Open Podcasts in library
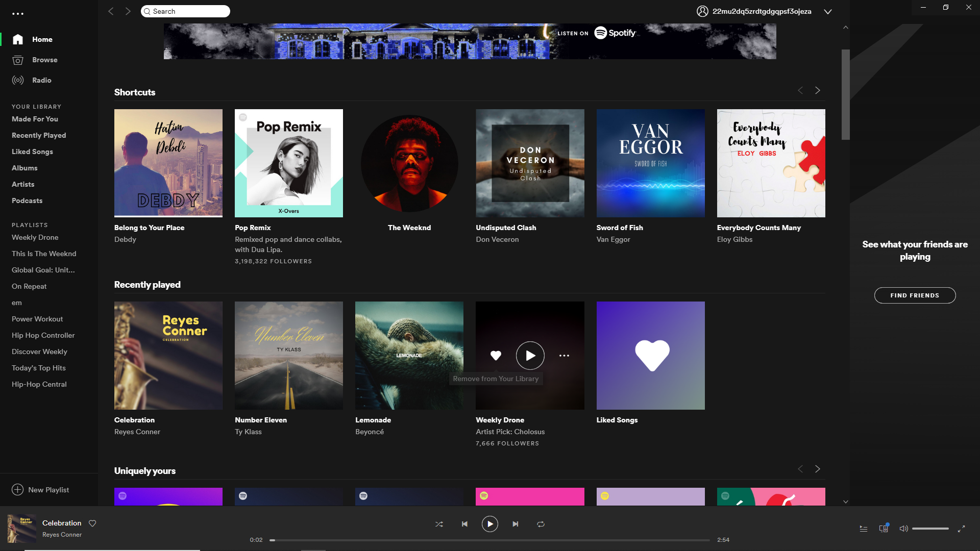 coord(27,201)
